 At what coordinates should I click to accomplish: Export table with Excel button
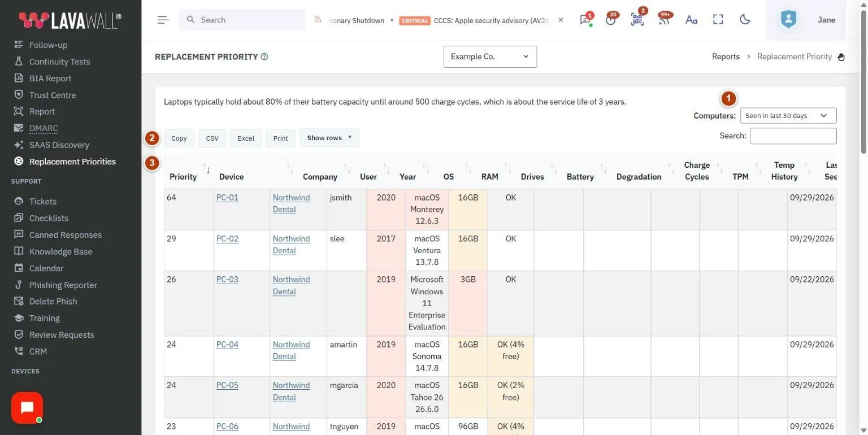point(246,138)
